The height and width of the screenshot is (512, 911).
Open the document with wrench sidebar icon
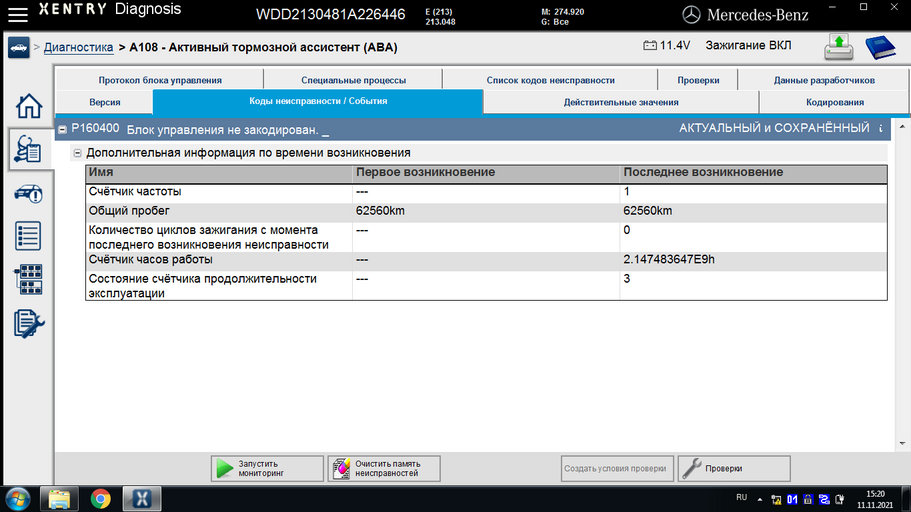pos(28,324)
